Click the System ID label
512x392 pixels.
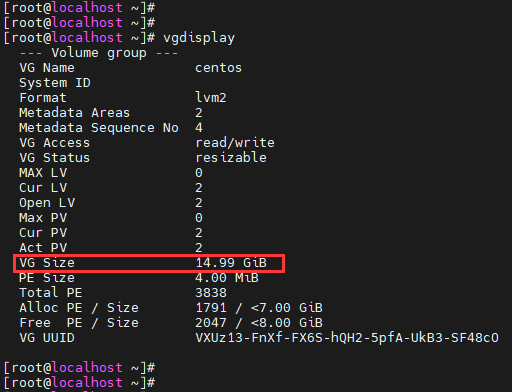click(55, 83)
